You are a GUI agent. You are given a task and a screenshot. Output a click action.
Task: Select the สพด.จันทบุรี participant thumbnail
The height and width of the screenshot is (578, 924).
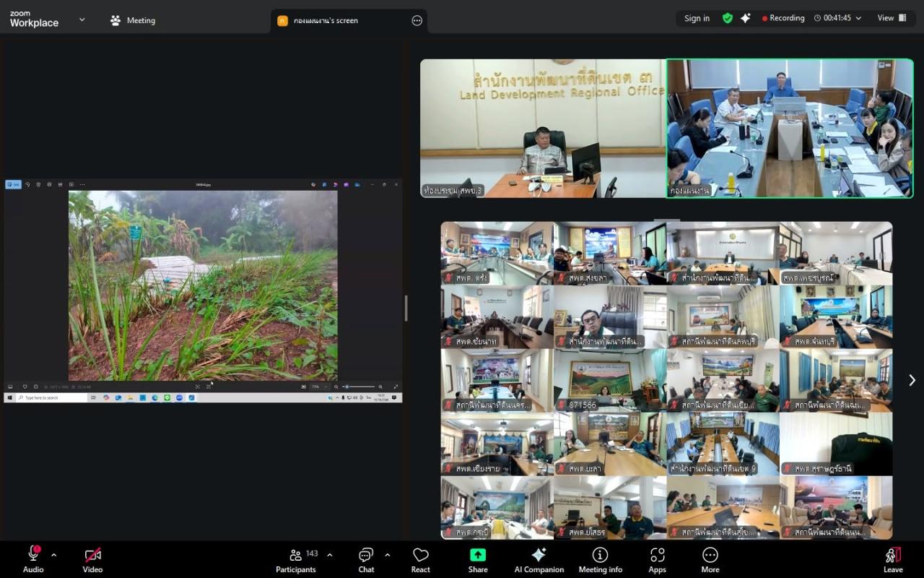point(836,316)
